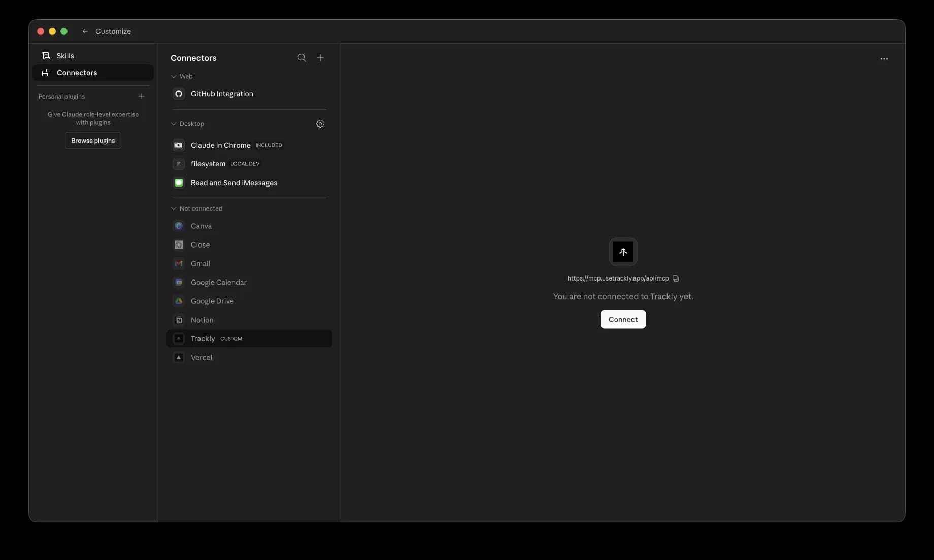Click the Claude in Chrome icon
The image size is (934, 560).
click(x=178, y=145)
